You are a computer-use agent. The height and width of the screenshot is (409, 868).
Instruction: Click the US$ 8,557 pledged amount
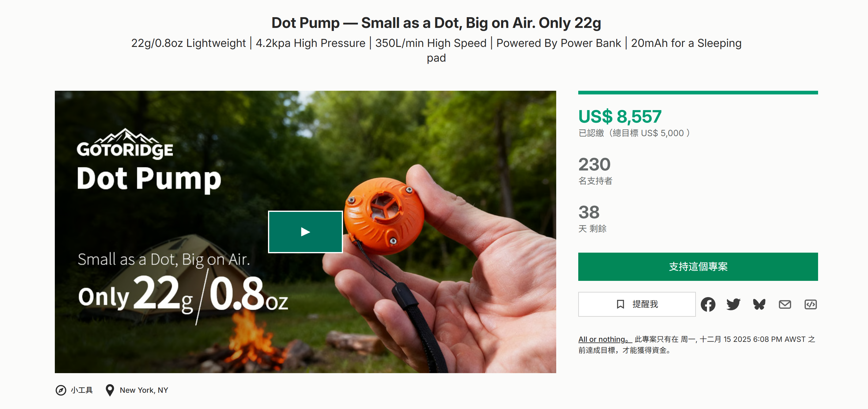tap(620, 117)
